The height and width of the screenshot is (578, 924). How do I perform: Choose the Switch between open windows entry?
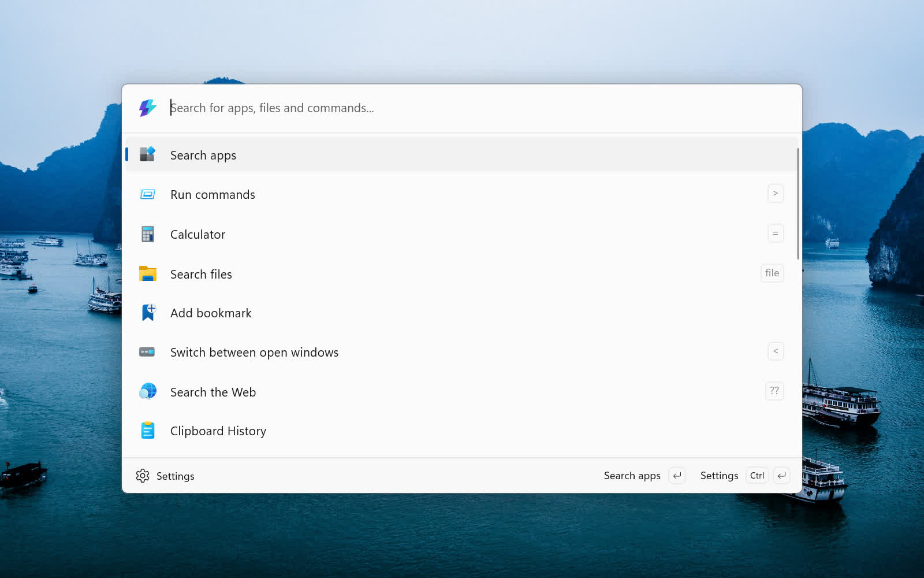pyautogui.click(x=254, y=353)
